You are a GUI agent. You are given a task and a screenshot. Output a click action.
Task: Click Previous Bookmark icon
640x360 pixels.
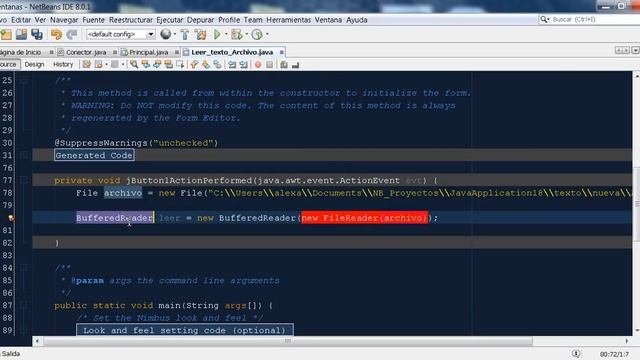pos(194,64)
